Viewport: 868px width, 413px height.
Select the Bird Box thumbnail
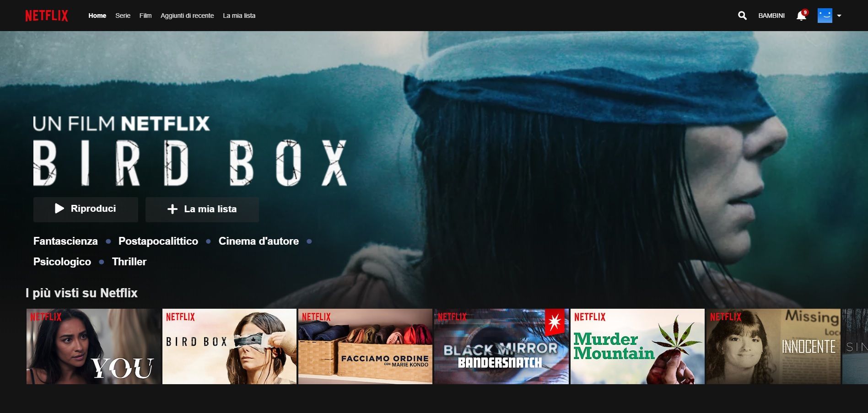click(229, 346)
